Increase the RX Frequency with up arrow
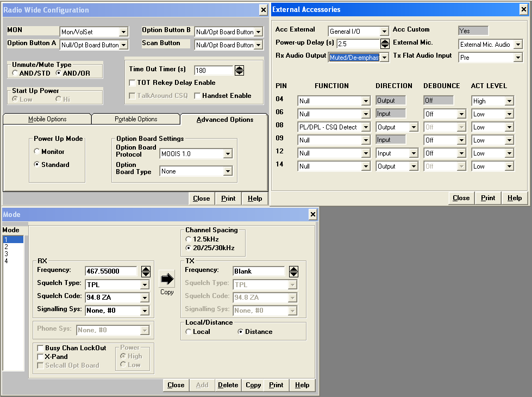The width and height of the screenshot is (532, 397). 146,269
